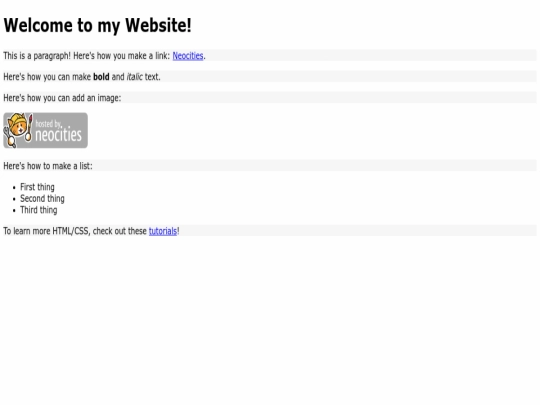Click the "This is a paragraph!" text
This screenshot has height=405, width=540.
(x=37, y=56)
